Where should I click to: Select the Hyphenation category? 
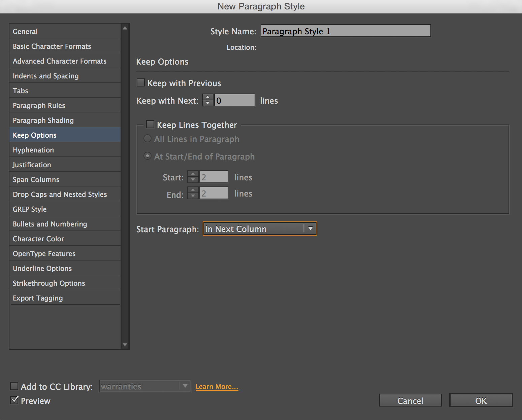(33, 150)
